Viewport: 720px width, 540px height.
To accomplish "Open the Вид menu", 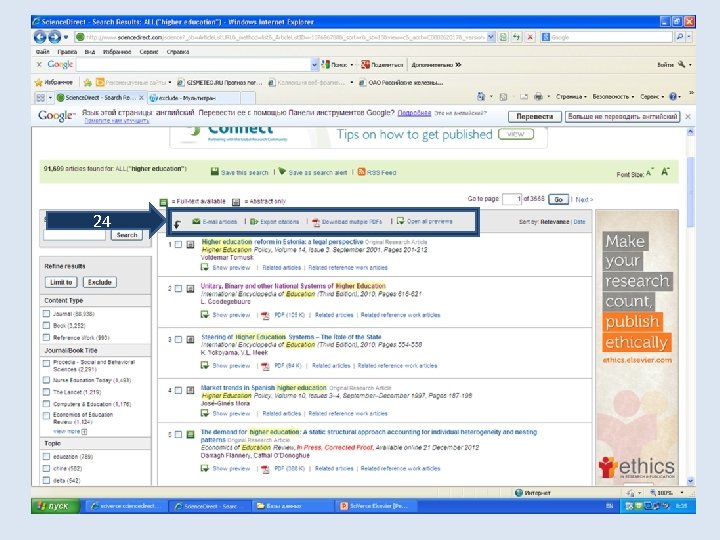I will [90, 52].
